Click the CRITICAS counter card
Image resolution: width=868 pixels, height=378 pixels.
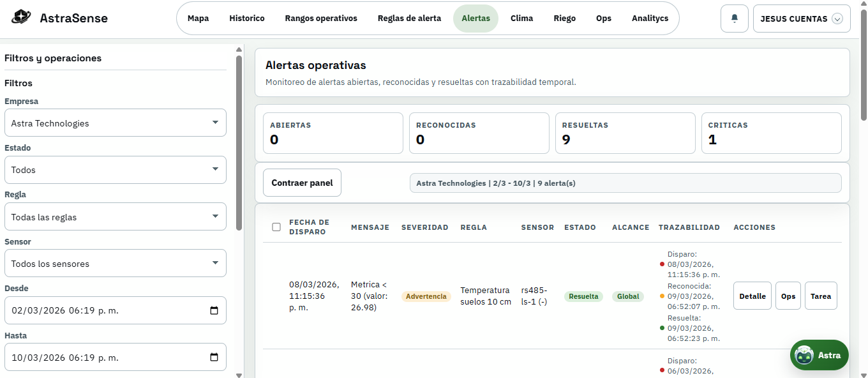click(x=771, y=133)
